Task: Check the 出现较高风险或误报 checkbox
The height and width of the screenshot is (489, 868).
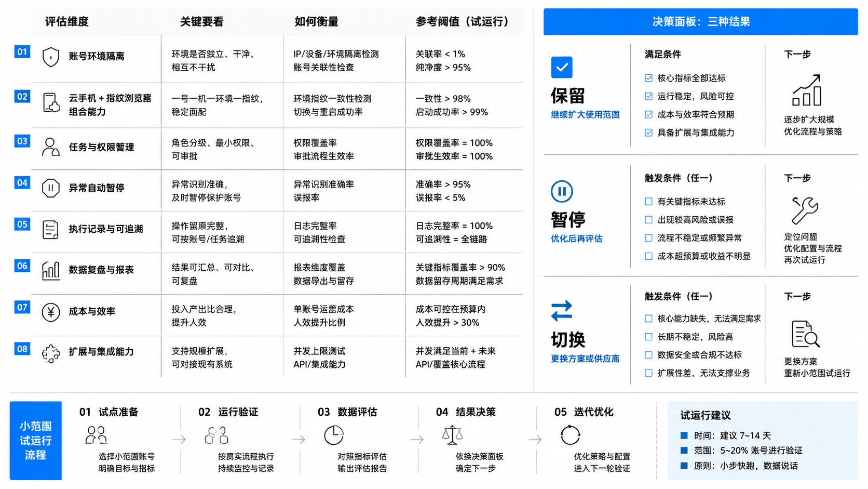Action: point(648,220)
